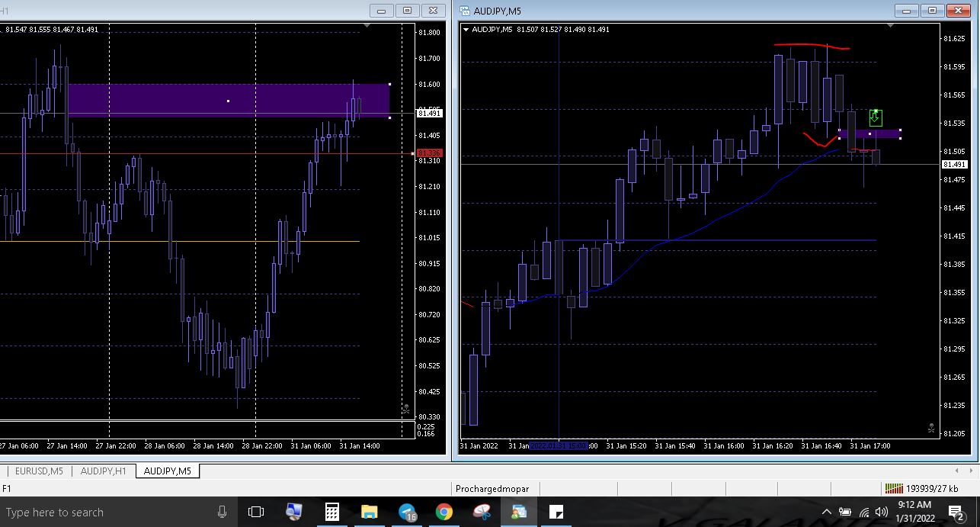The height and width of the screenshot is (527, 980).
Task: Click the skull icon in the M5 chart
Action: coord(932,429)
